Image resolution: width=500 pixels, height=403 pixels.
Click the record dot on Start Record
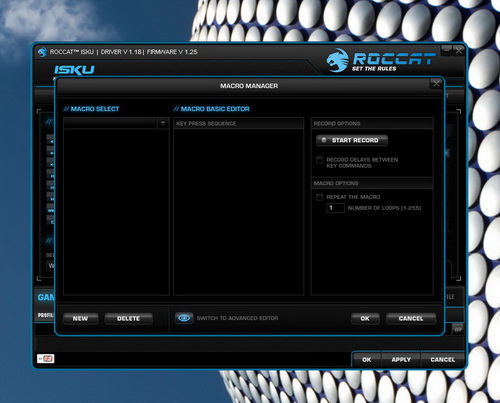(x=324, y=140)
